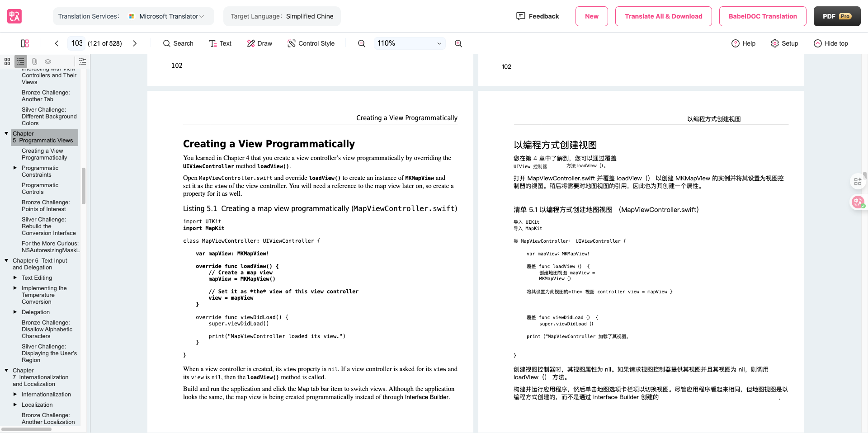Switch to attachments panel paperclip icon
868x433 pixels.
34,61
